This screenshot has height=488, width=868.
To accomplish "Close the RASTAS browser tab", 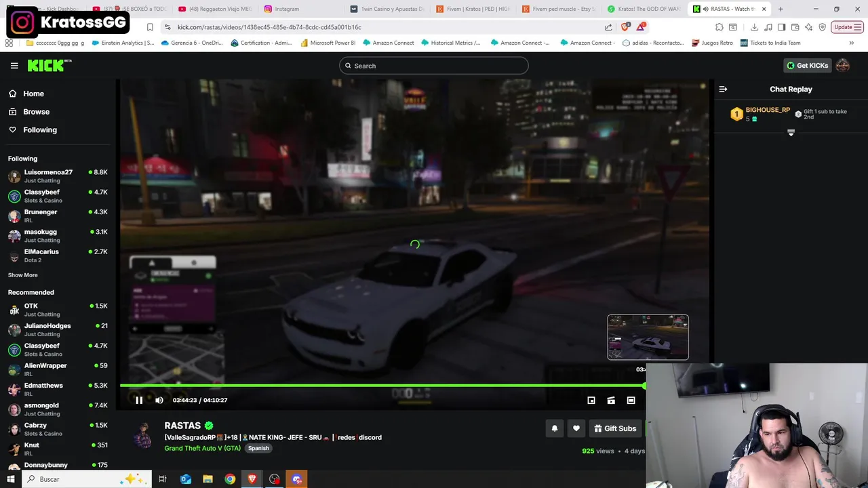I will point(764,9).
